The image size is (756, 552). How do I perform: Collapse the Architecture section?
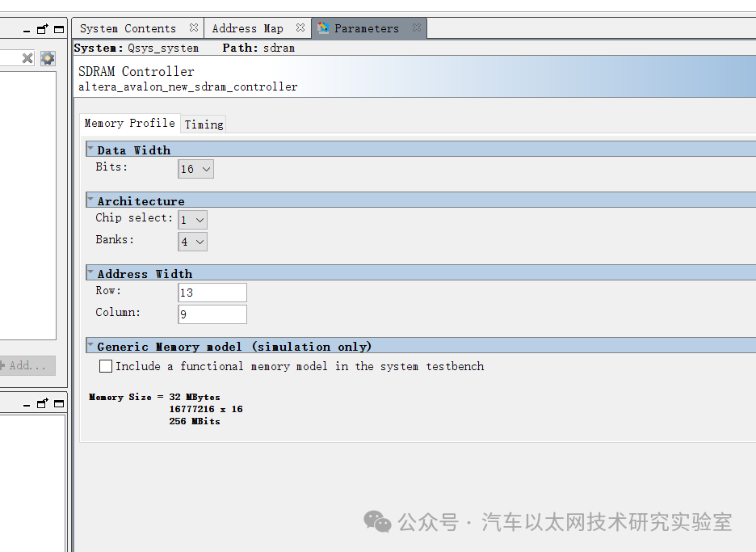[x=90, y=200]
